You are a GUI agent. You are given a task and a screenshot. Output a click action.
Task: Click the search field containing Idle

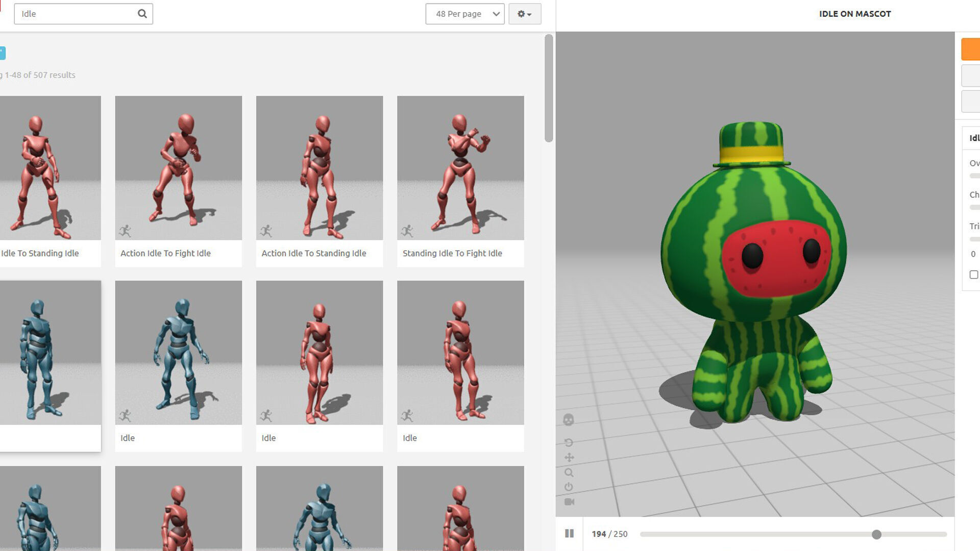pos(83,14)
